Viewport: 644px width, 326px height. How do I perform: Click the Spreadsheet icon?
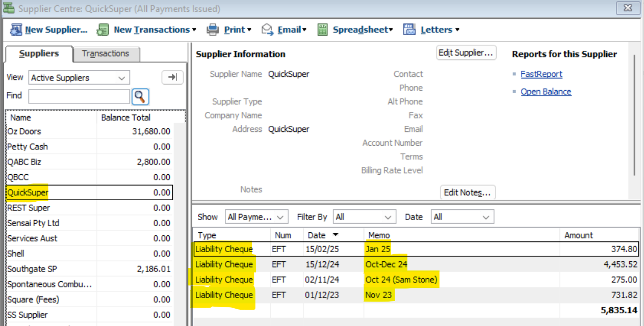pyautogui.click(x=322, y=30)
